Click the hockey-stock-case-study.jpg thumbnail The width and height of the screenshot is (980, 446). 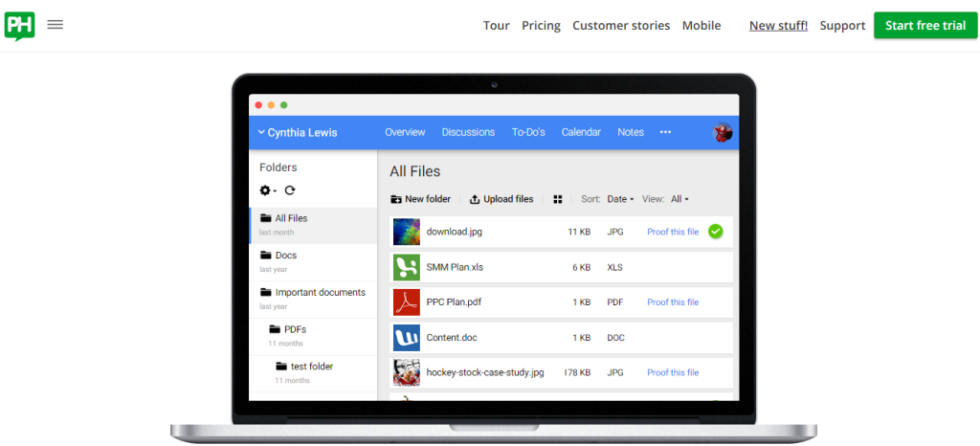(x=406, y=373)
